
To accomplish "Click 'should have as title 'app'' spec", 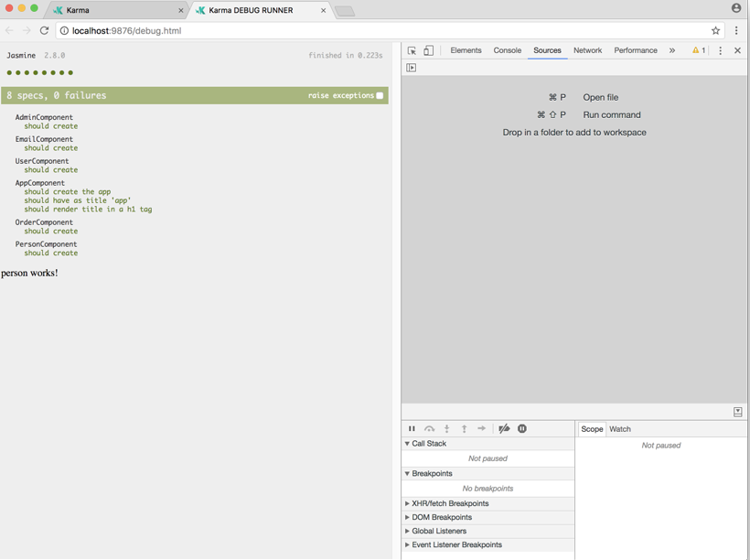I will [78, 200].
